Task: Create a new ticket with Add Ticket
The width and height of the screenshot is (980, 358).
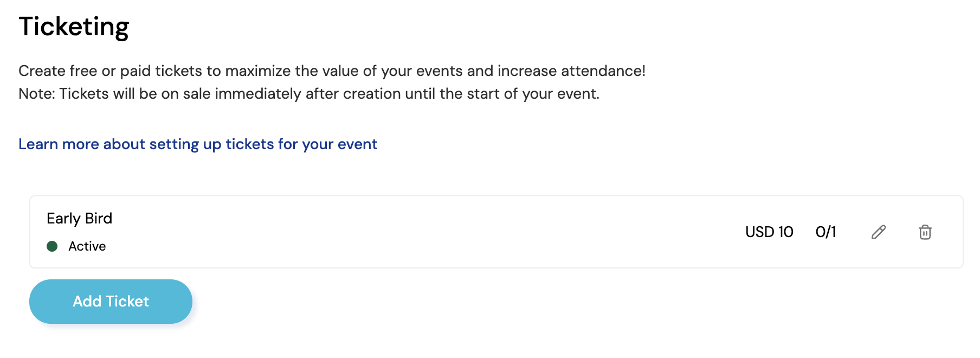Action: pos(111,302)
